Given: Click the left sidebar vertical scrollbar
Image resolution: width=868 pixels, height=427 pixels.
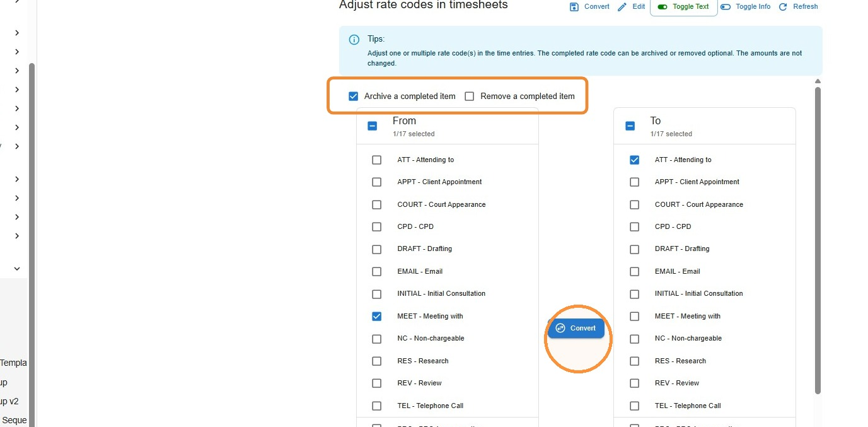Looking at the screenshot, I should 32,245.
